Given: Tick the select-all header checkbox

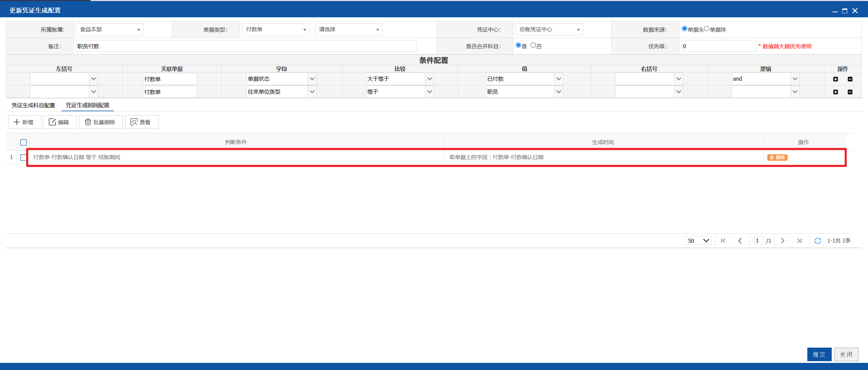Looking at the screenshot, I should [x=23, y=142].
